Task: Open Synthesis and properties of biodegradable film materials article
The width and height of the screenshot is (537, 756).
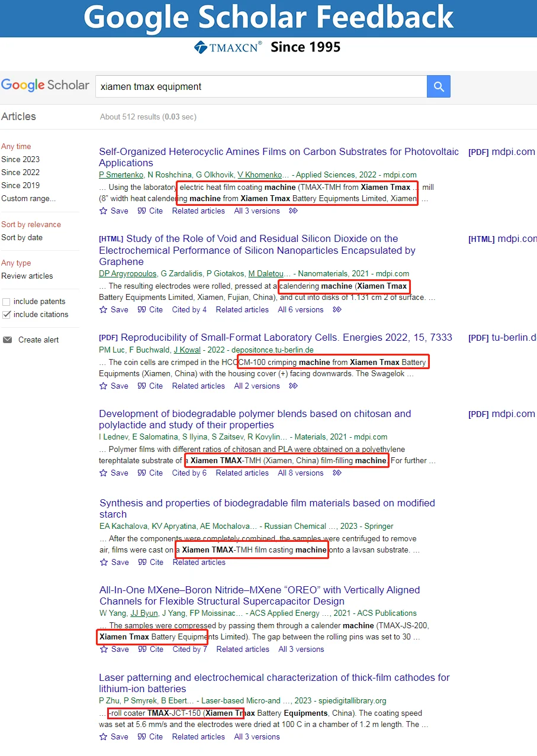Action: tap(267, 508)
